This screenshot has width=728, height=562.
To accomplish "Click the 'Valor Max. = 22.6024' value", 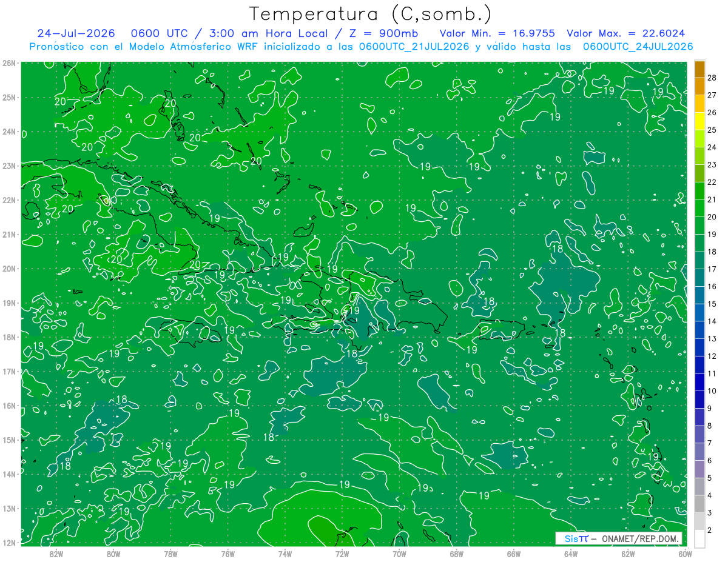I will click(626, 33).
